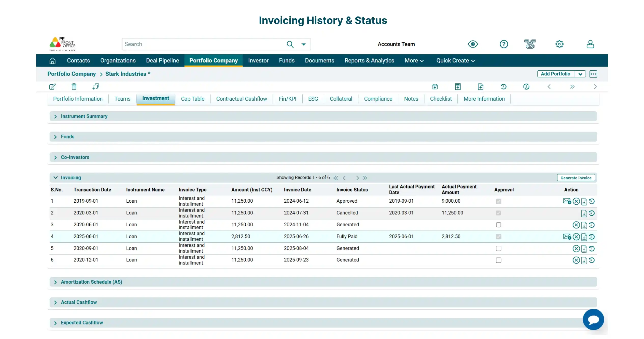Open the Fin/KPI tab
The width and height of the screenshot is (644, 339).
coord(287,99)
